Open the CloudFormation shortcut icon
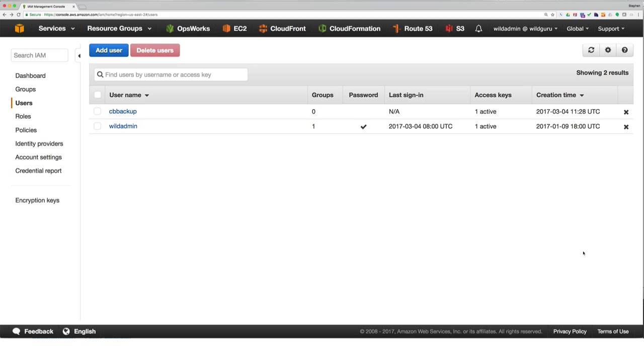Viewport: 644px width, 362px height. 322,29
